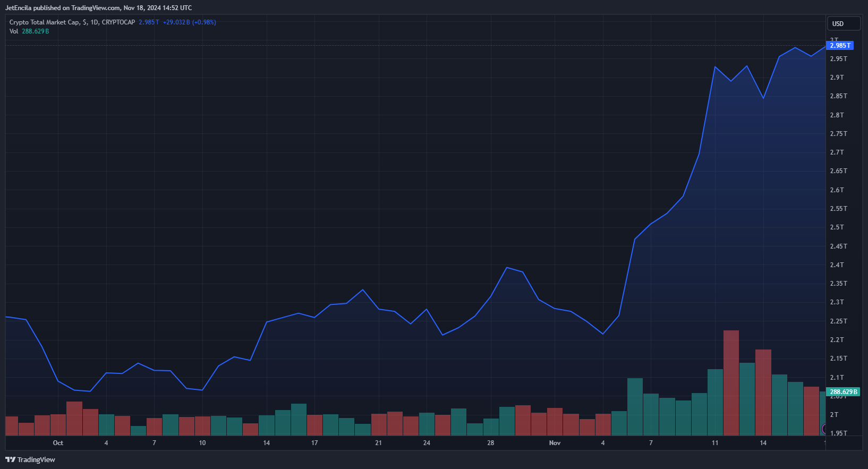Click the "21" date label on the time axis
The width and height of the screenshot is (868, 469).
[378, 443]
